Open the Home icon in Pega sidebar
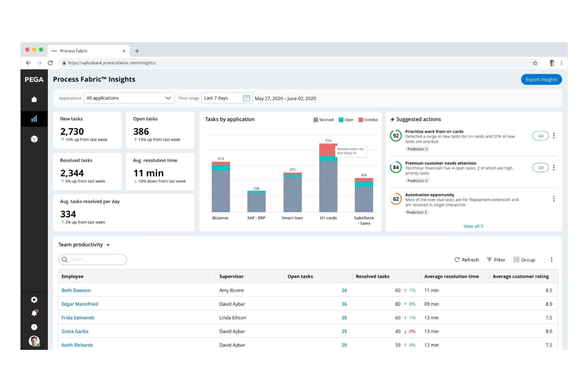The image size is (588, 392). pos(34,99)
